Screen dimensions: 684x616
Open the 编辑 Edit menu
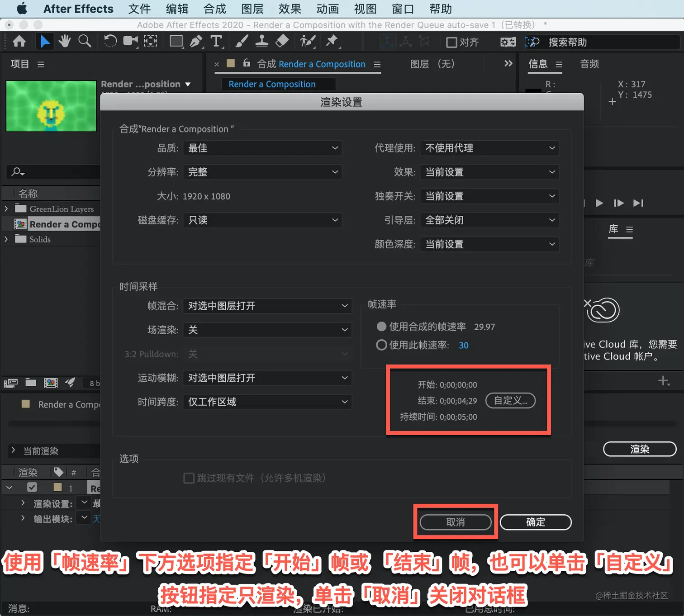pos(177,9)
